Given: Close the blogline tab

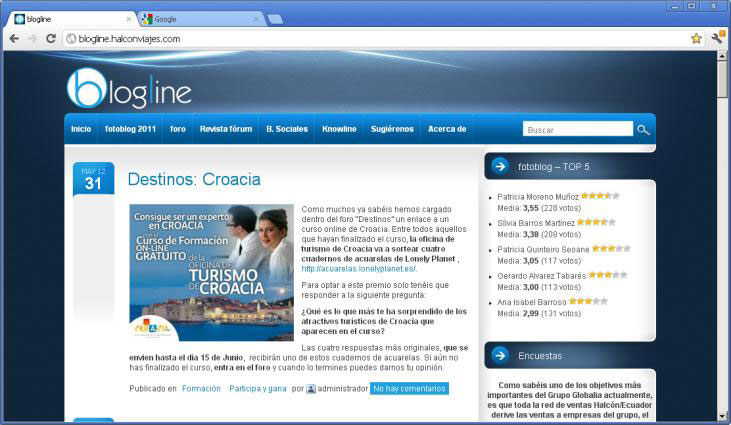Looking at the screenshot, I should [x=129, y=19].
